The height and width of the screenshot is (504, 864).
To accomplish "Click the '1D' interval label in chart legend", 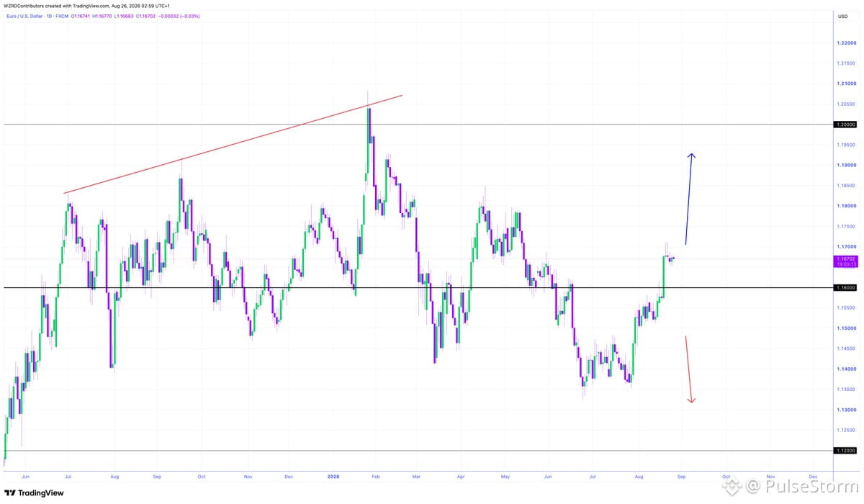I will pos(48,14).
